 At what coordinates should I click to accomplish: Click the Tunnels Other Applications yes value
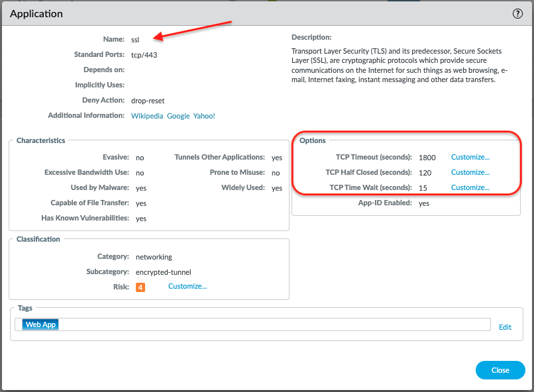click(x=277, y=158)
